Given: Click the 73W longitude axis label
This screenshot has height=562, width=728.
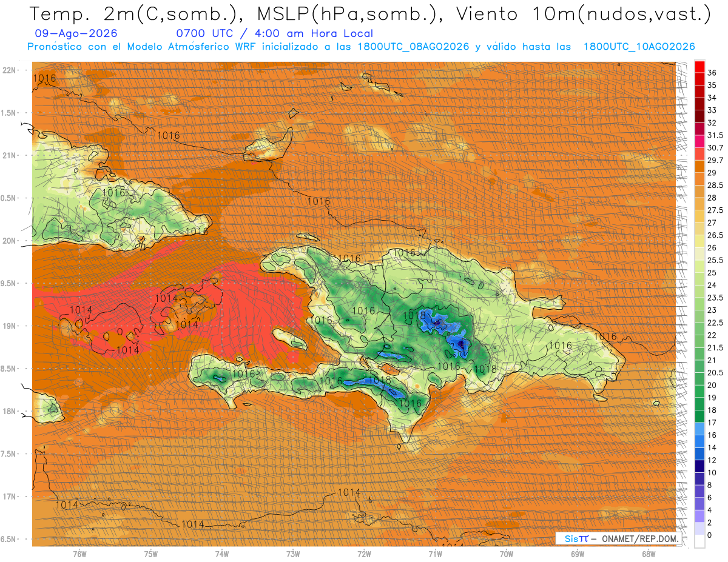Looking at the screenshot, I should point(293,554).
